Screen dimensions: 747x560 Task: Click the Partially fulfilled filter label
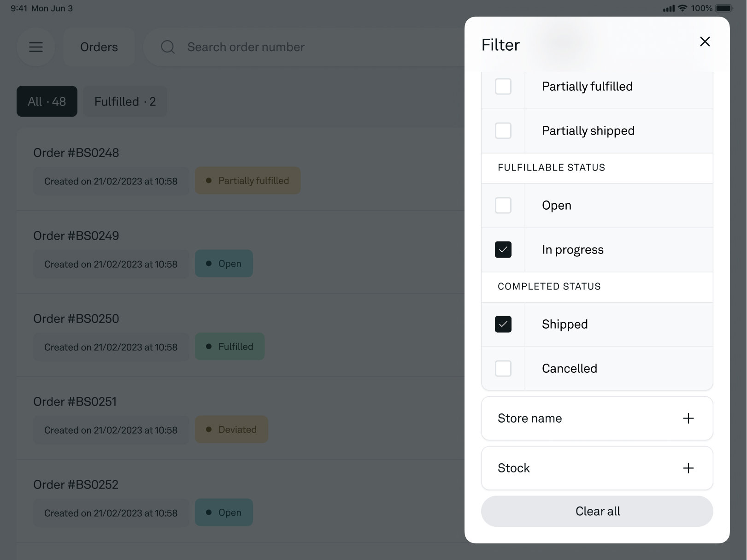point(588,87)
